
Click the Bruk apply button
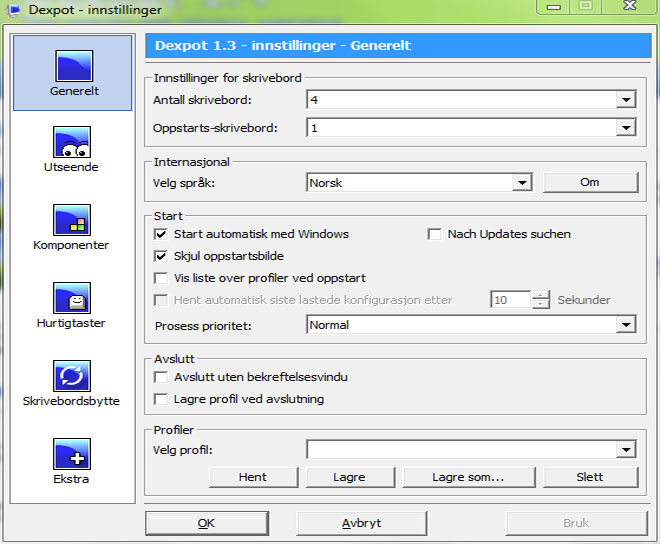pyautogui.click(x=576, y=523)
